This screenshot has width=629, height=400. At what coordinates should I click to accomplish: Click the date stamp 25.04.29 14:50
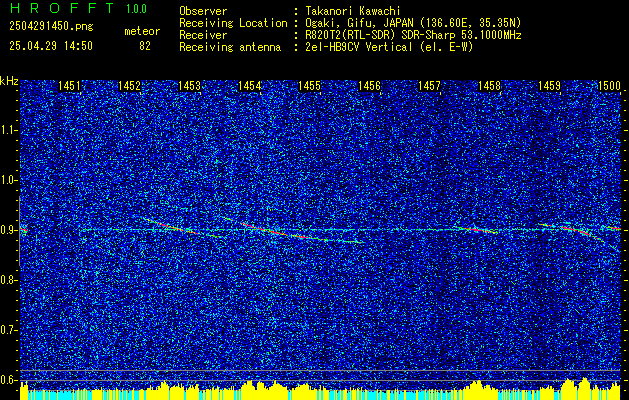coord(51,46)
